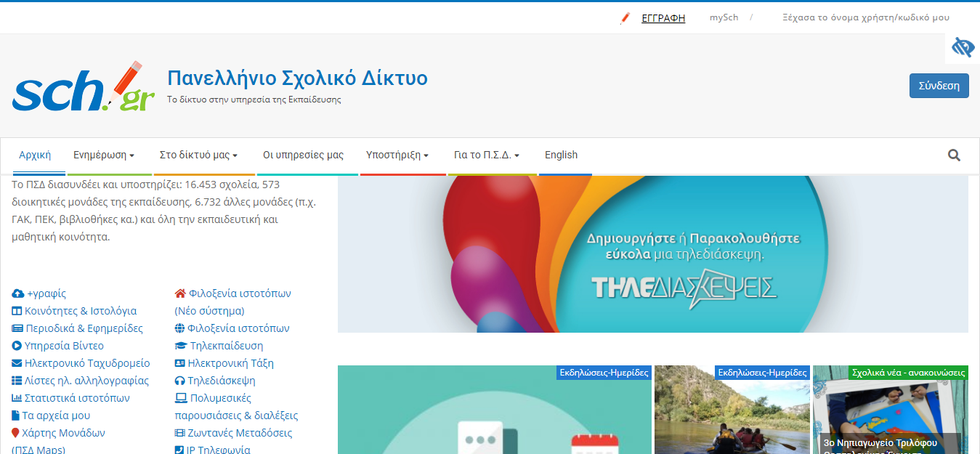Expand the Υποστήριξη menu
Image resolution: width=980 pixels, height=454 pixels.
point(397,155)
